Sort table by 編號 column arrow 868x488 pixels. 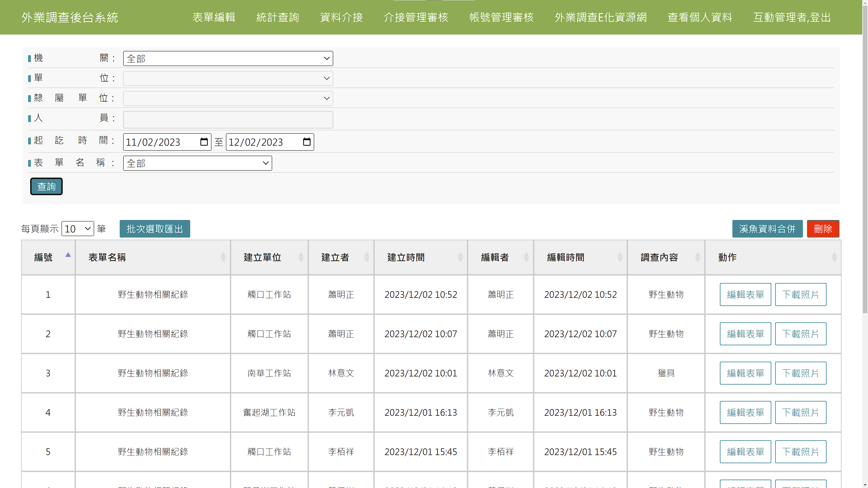click(x=68, y=255)
